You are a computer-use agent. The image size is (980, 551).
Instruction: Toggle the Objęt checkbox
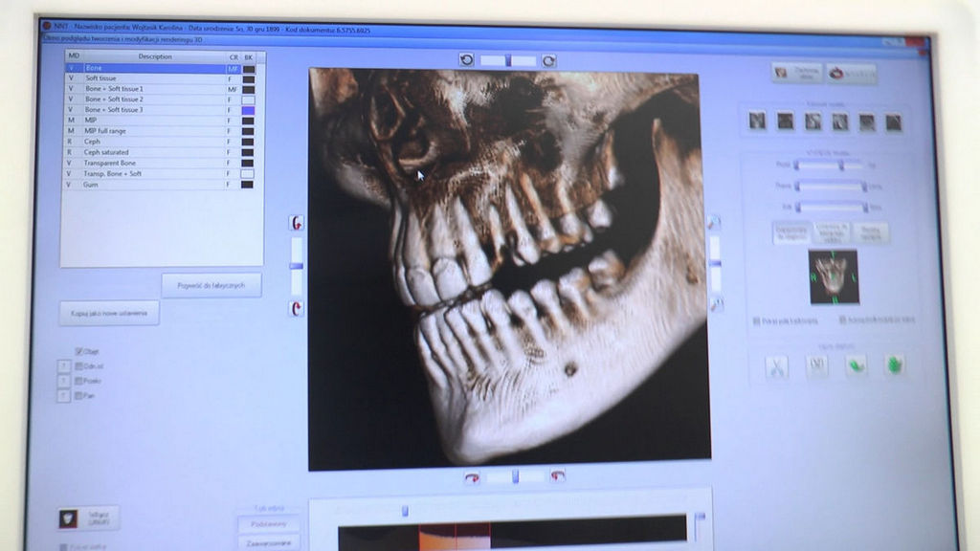79,351
